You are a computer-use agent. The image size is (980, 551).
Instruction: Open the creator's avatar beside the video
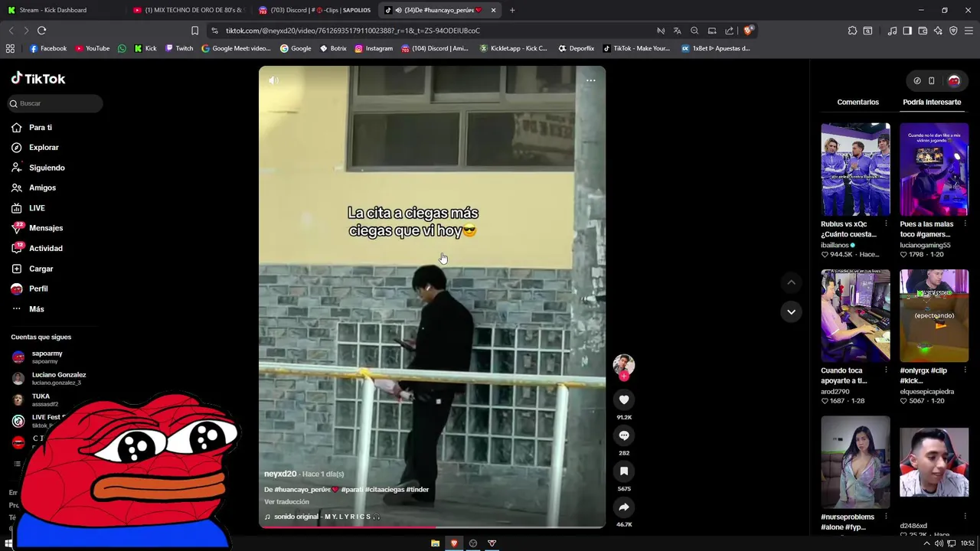click(x=624, y=364)
